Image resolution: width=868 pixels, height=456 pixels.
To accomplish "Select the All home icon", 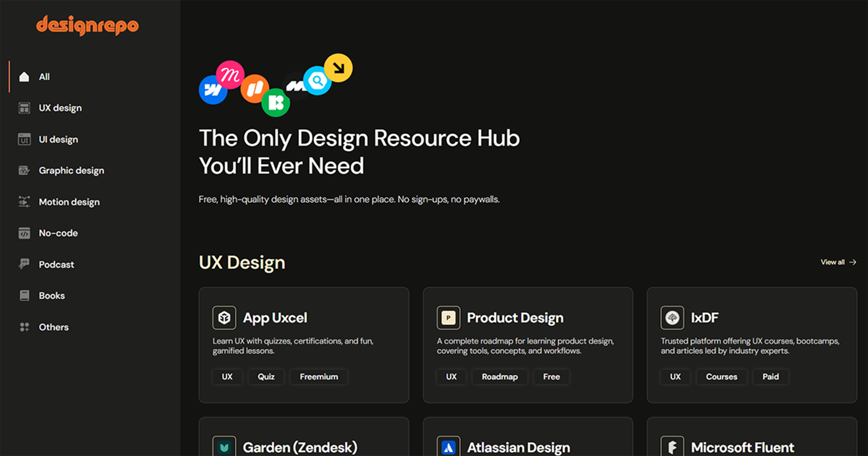I will click(x=24, y=77).
